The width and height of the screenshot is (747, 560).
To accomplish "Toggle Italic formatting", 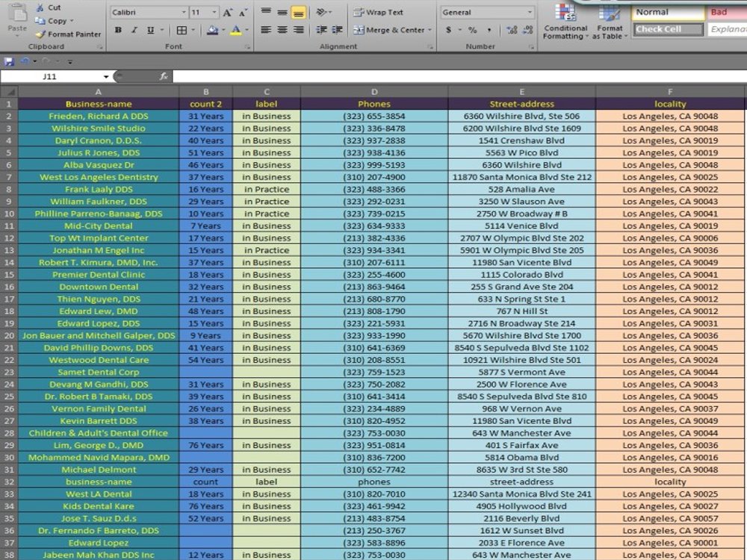I will click(x=134, y=30).
